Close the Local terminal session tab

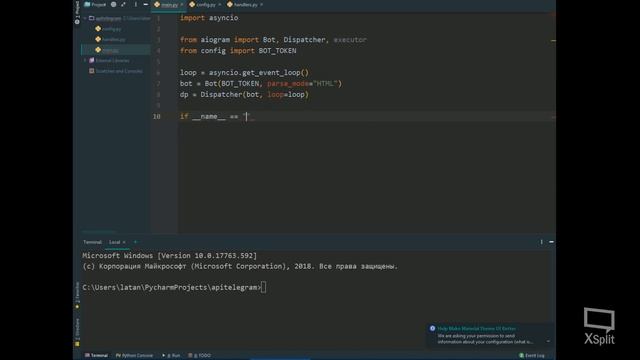(124, 242)
